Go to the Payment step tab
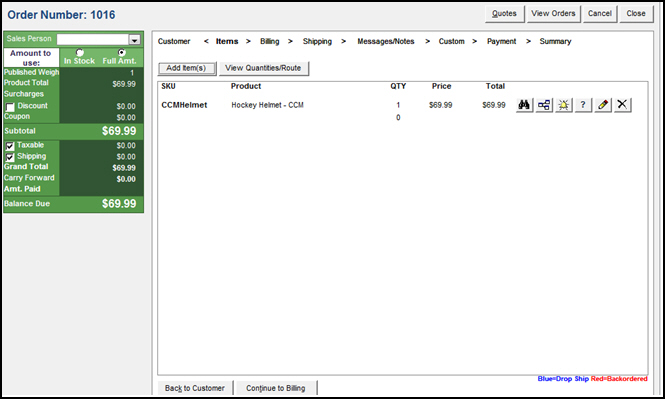 pos(501,41)
